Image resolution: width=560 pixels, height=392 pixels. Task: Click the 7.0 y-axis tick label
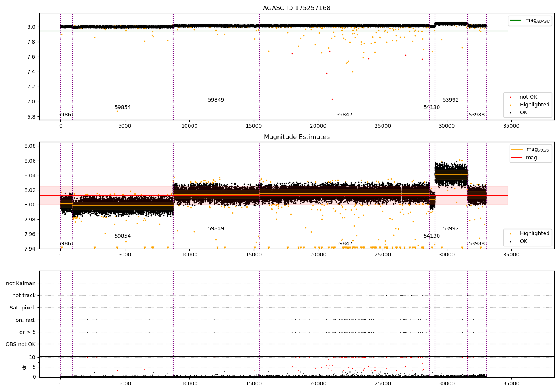tap(31, 102)
